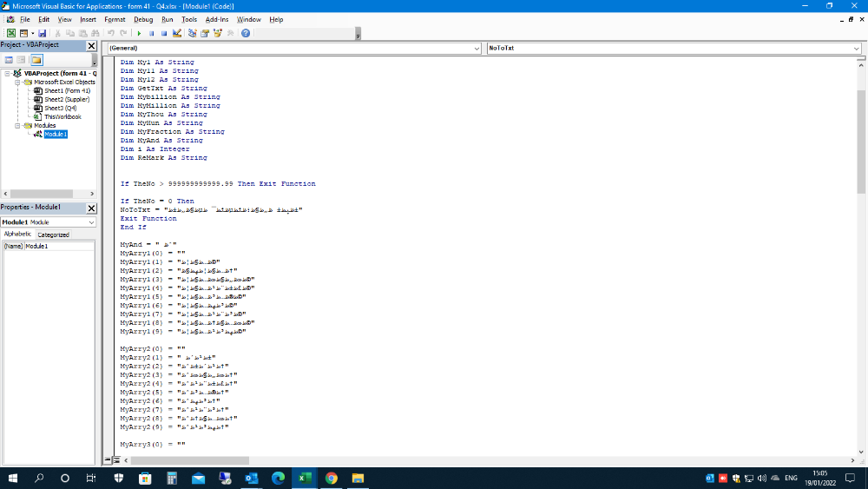The image size is (868, 489).
Task: Toggle Design Mode from the toolbar
Action: tap(177, 33)
